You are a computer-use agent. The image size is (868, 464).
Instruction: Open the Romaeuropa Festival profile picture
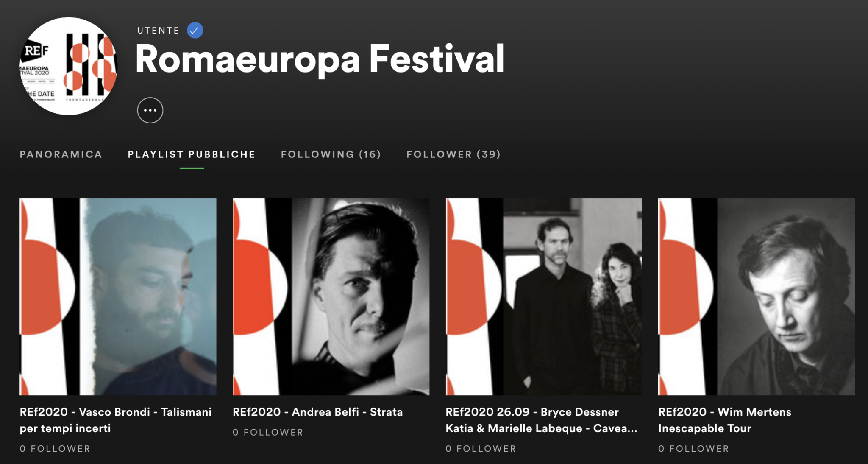pos(68,66)
